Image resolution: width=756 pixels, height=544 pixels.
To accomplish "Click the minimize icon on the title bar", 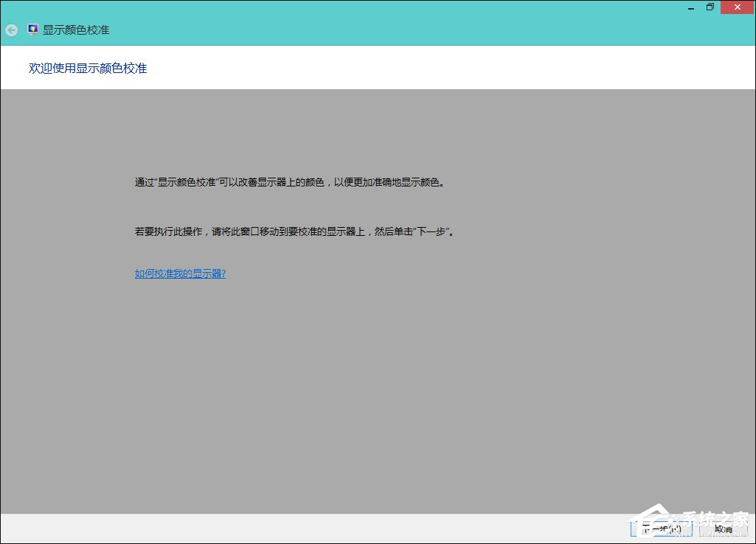I will tap(690, 7).
